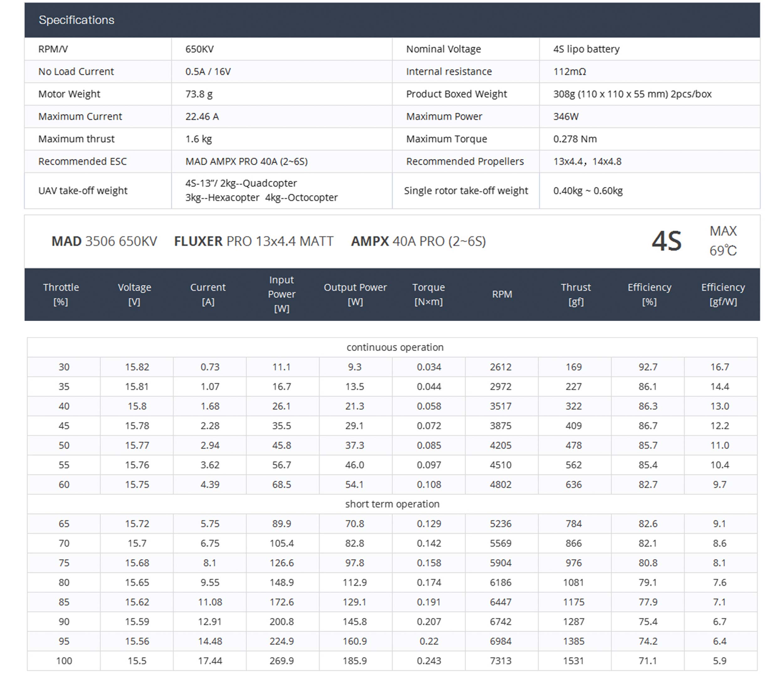Click the short term operation section row
This screenshot has width=784, height=675.
point(392,504)
